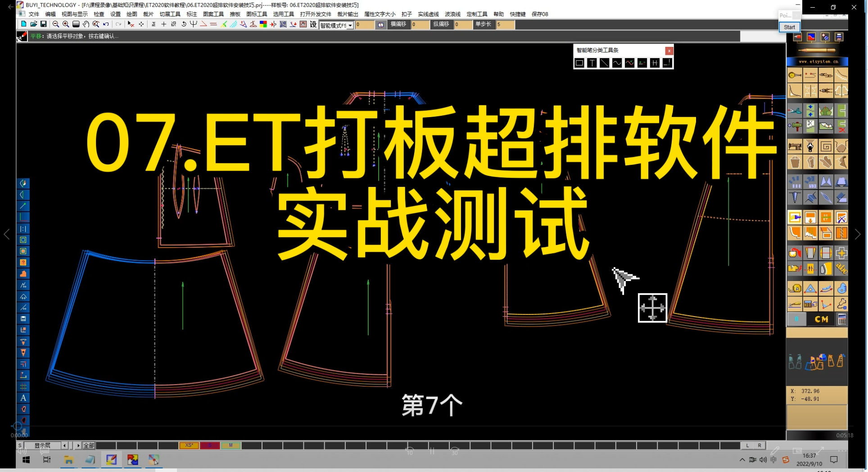This screenshot has height=472, width=868.
Task: Click the tape measure icon in right panel
Action: click(x=795, y=289)
